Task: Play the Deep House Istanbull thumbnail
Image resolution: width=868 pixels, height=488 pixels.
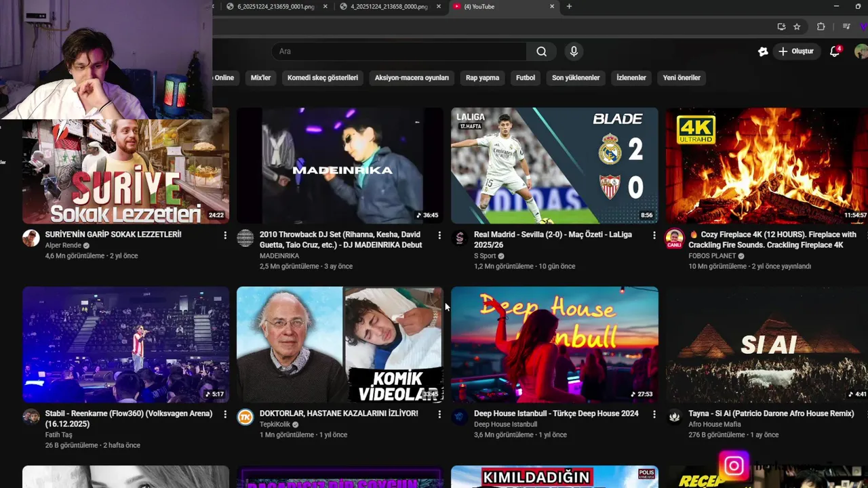Action: coord(555,344)
